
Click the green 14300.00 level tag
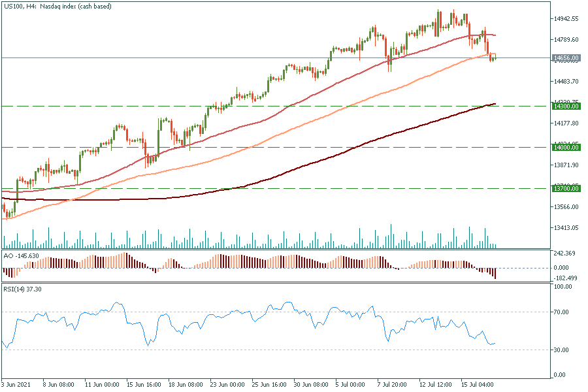566,106
